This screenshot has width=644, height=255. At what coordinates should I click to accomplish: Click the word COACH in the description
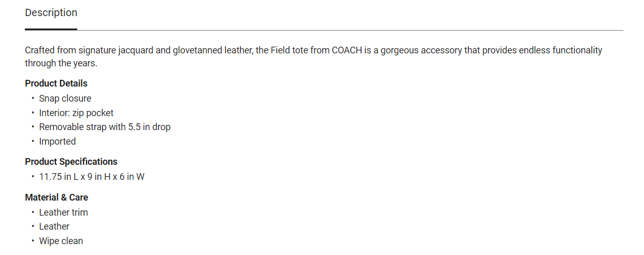[347, 51]
